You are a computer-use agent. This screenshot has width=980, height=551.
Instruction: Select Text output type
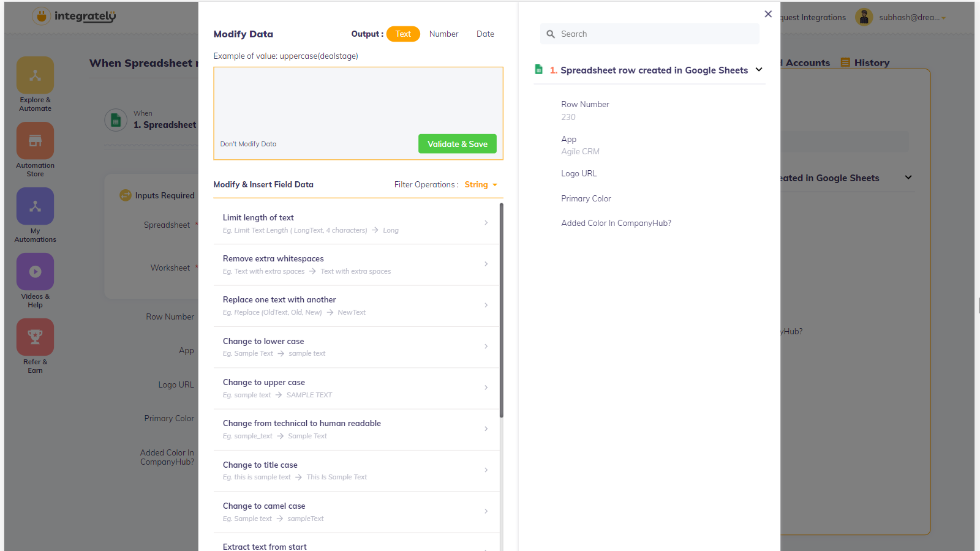pyautogui.click(x=403, y=34)
